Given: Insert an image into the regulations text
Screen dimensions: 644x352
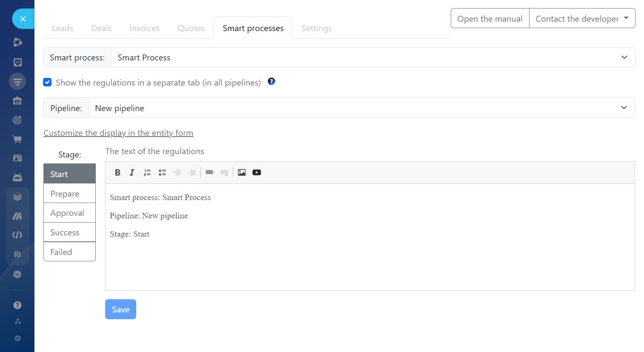Looking at the screenshot, I should pos(242,172).
